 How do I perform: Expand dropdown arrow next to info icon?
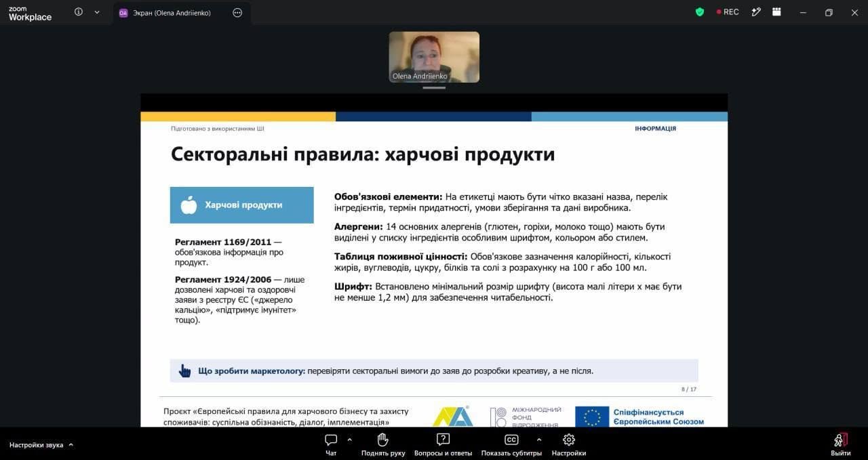point(97,12)
